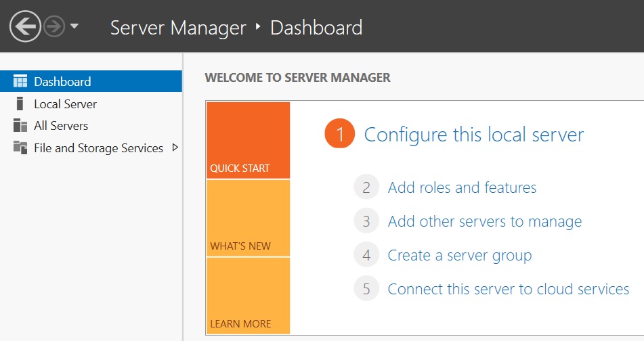Go to All Servers in navigation pane
The width and height of the screenshot is (644, 341).
pyautogui.click(x=61, y=126)
